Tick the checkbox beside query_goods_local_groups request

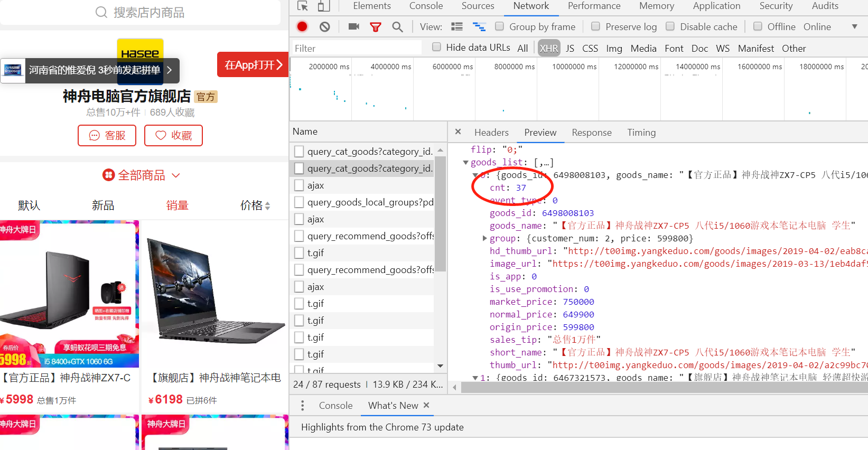[299, 202]
